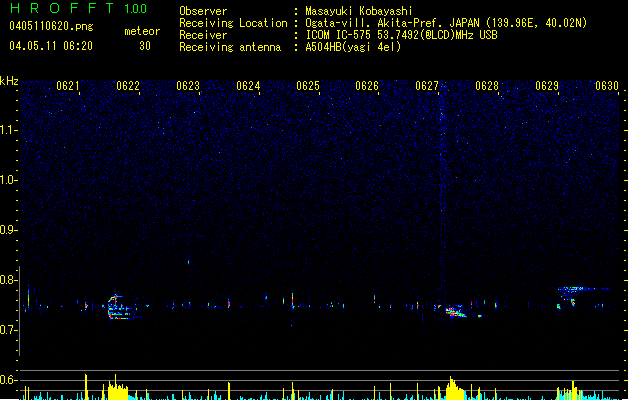Click the horizontal echo streak near 0629
This screenshot has height=400, width=629.
tap(582, 288)
